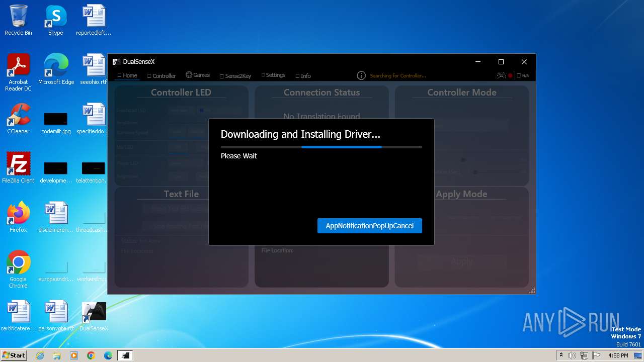Minimize the DualSenseX window

(x=477, y=62)
